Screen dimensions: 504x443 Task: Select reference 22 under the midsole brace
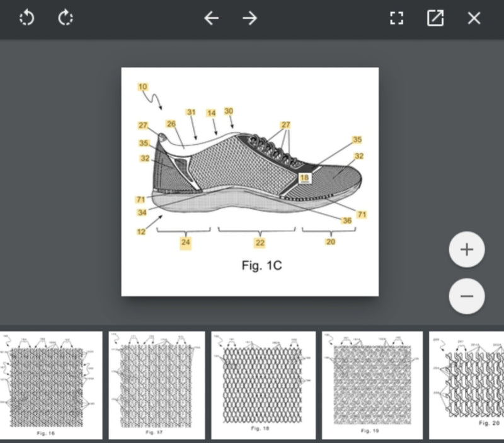(260, 241)
